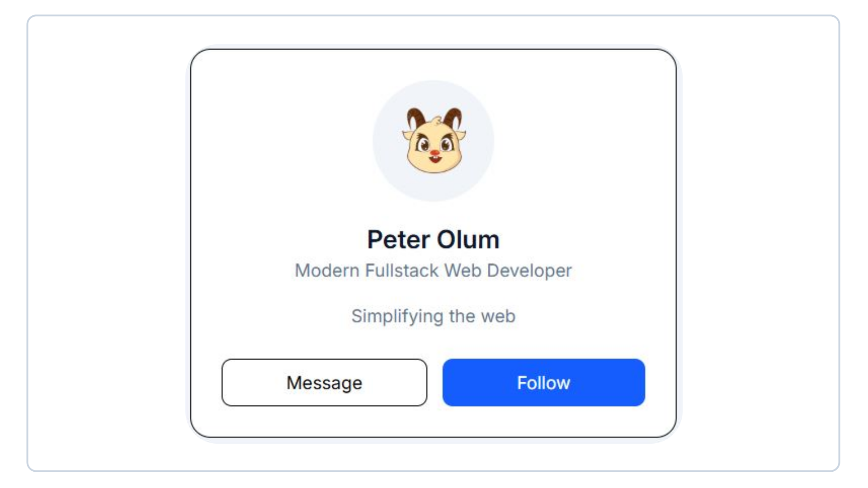Select the Simplifying the web bio text
The height and width of the screenshot is (488, 868).
point(433,316)
